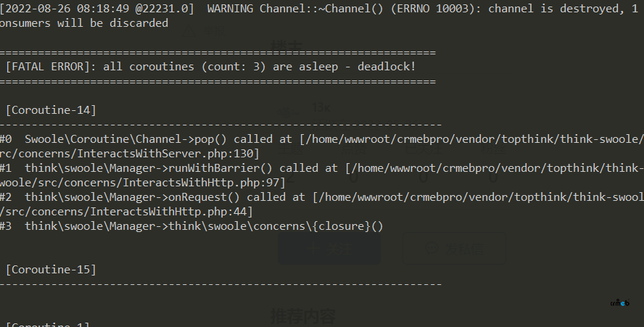Click the chat bubble icon on 发私信

tap(432, 249)
